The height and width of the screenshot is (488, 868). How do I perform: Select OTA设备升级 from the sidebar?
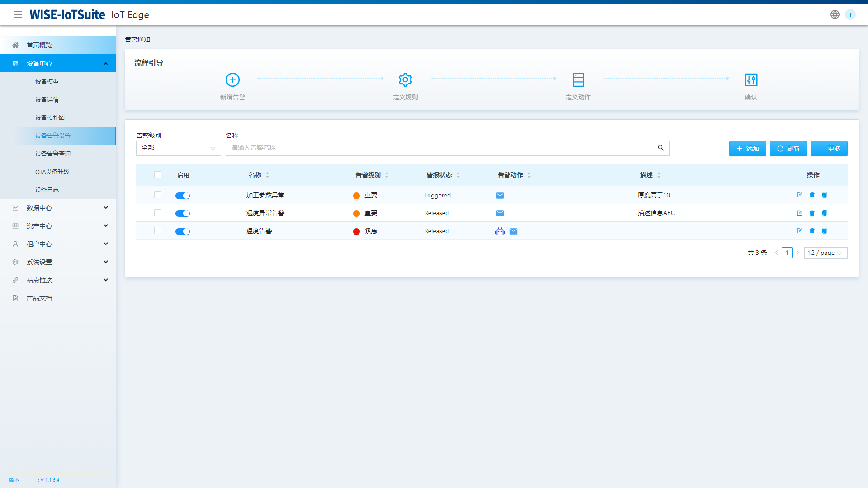pyautogui.click(x=52, y=172)
